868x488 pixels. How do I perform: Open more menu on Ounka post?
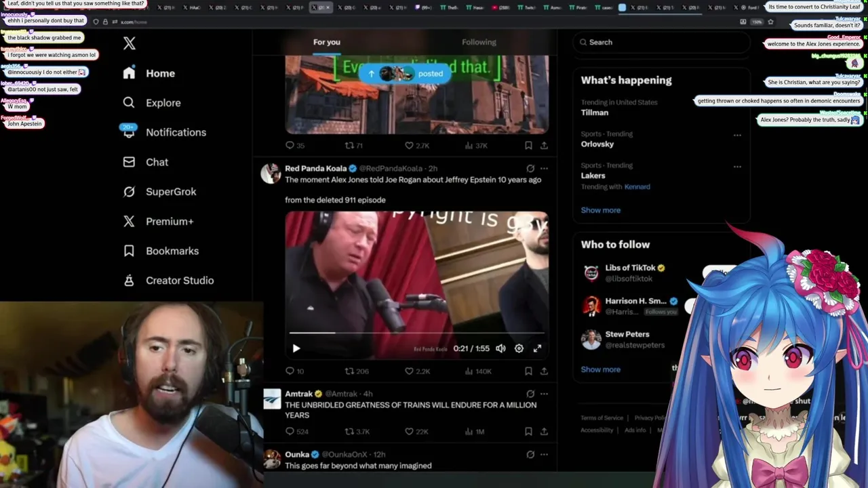pyautogui.click(x=544, y=454)
